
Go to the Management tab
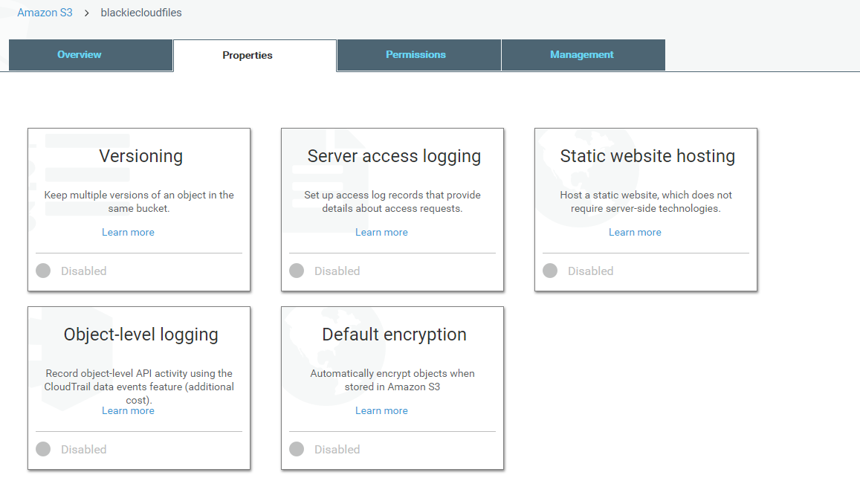[x=582, y=55]
